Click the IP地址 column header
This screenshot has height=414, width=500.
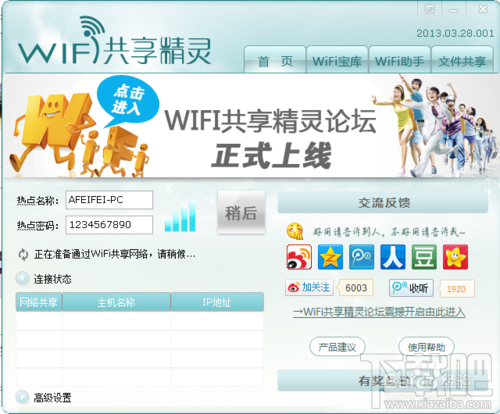(217, 302)
